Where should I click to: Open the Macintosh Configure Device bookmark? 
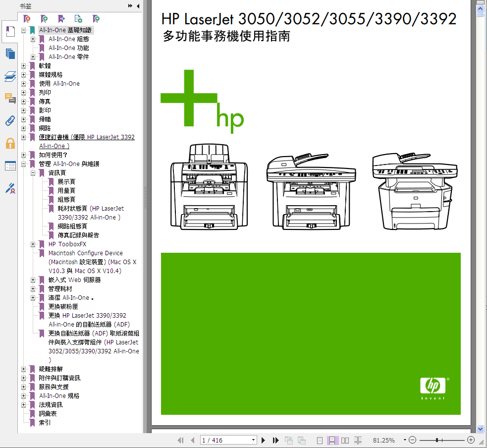tap(92, 262)
